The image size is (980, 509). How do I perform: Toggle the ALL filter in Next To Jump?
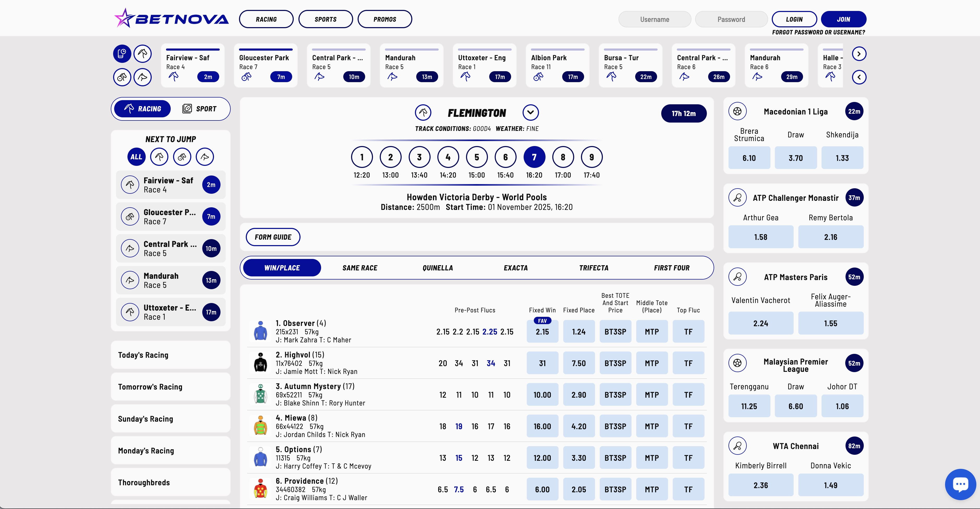(x=136, y=156)
